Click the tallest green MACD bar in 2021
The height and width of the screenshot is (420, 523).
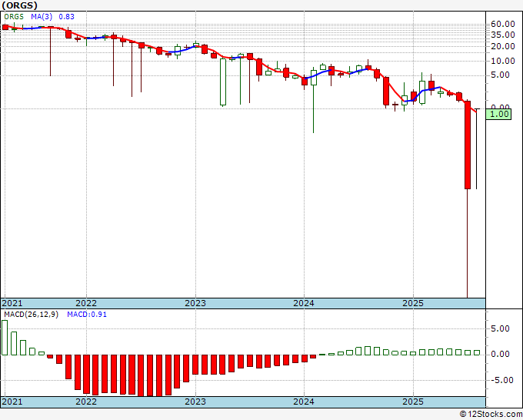tap(5, 338)
